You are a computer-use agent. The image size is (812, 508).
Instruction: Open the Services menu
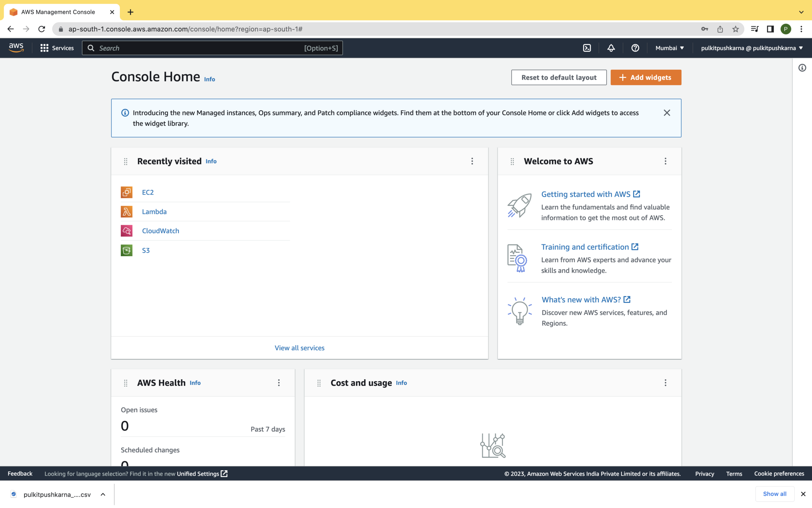[57, 48]
